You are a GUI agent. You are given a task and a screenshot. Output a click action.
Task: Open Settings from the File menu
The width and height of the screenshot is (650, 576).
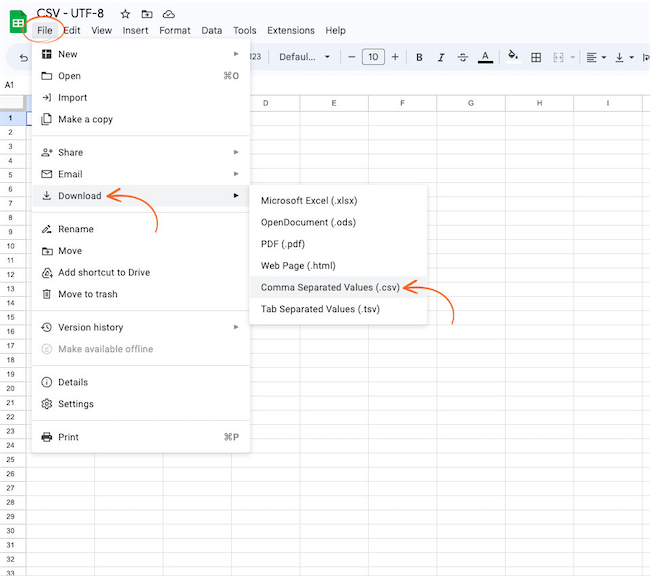click(141, 403)
